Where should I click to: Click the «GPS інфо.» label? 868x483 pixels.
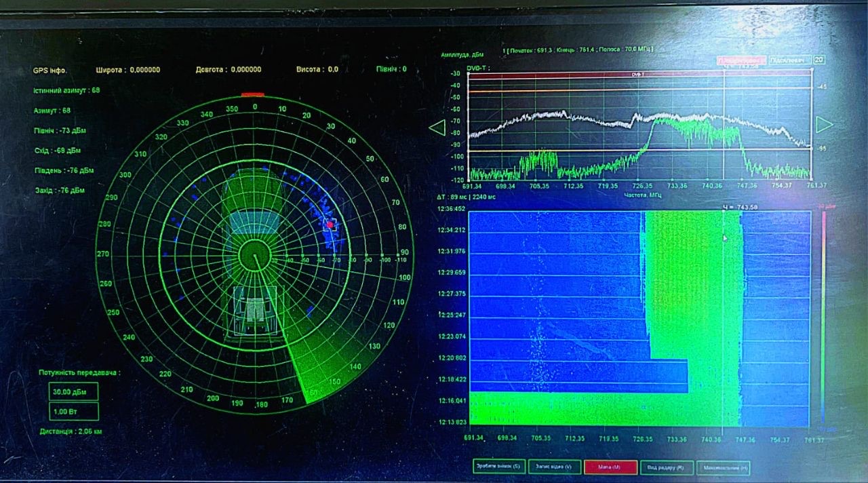pyautogui.click(x=50, y=70)
